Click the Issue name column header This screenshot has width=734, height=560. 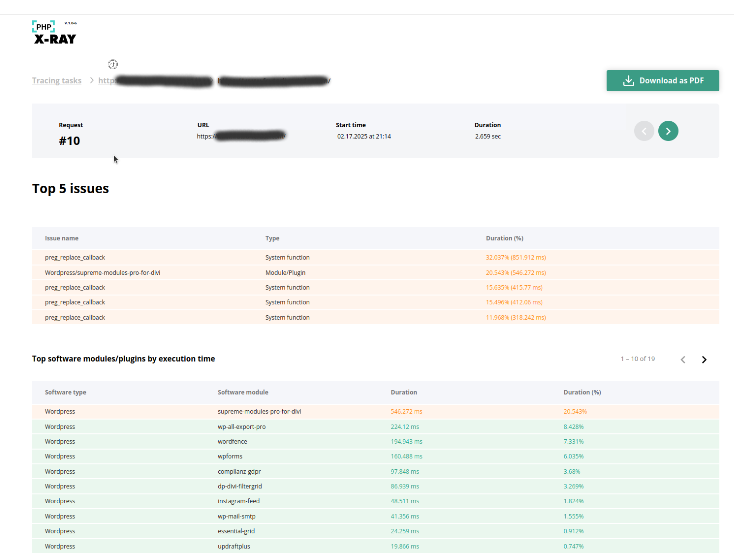(62, 238)
